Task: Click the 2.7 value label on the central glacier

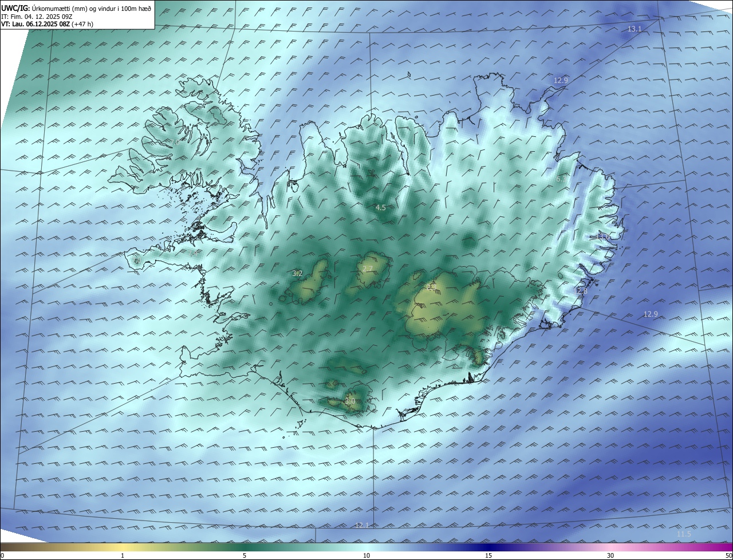Action: (367, 269)
